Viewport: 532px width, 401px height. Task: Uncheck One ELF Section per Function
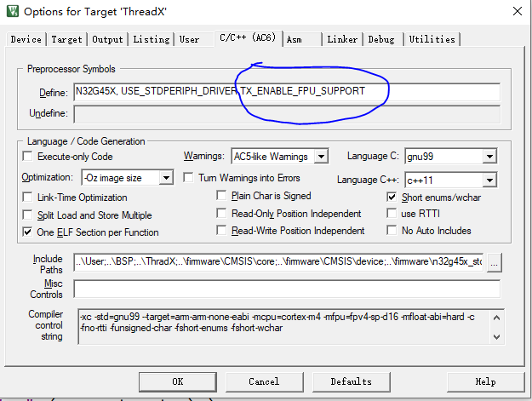pos(27,232)
